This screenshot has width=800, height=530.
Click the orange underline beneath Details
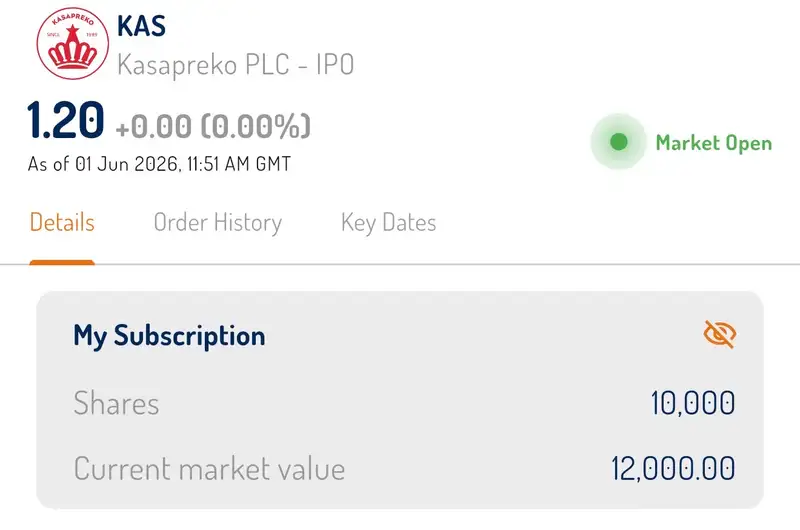[62, 262]
